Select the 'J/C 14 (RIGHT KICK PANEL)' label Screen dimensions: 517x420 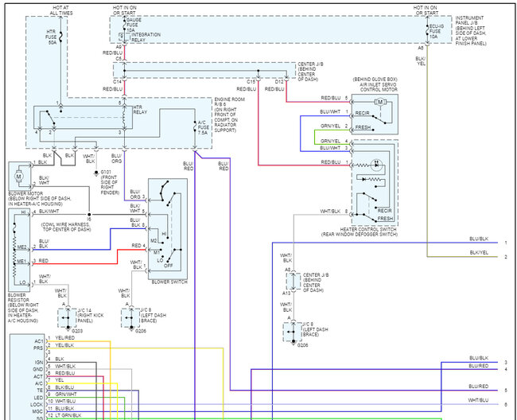[90, 316]
